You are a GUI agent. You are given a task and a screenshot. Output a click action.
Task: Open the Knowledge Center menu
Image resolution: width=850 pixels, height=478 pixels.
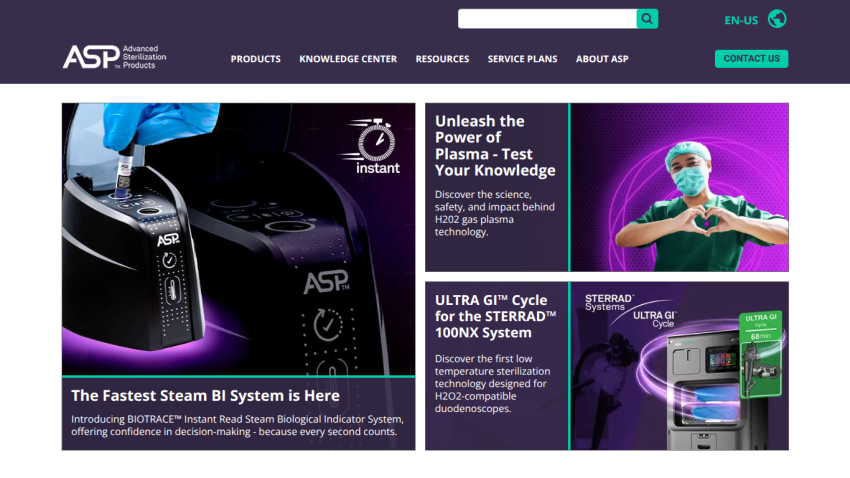point(348,59)
